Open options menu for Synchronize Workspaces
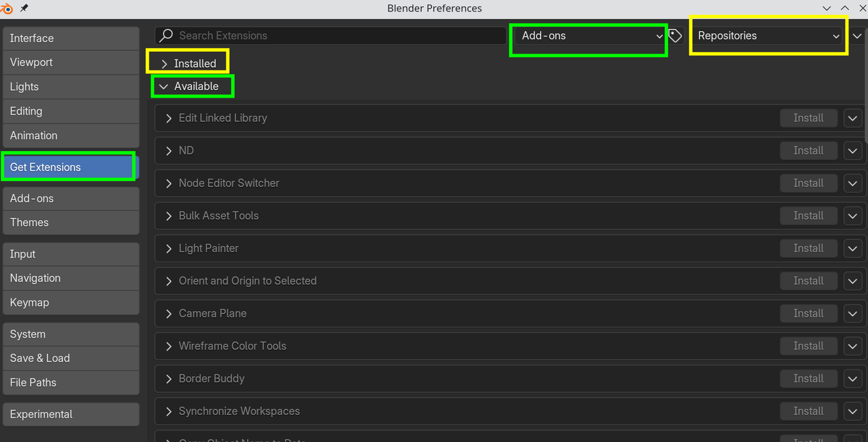The width and height of the screenshot is (868, 442). pos(853,411)
